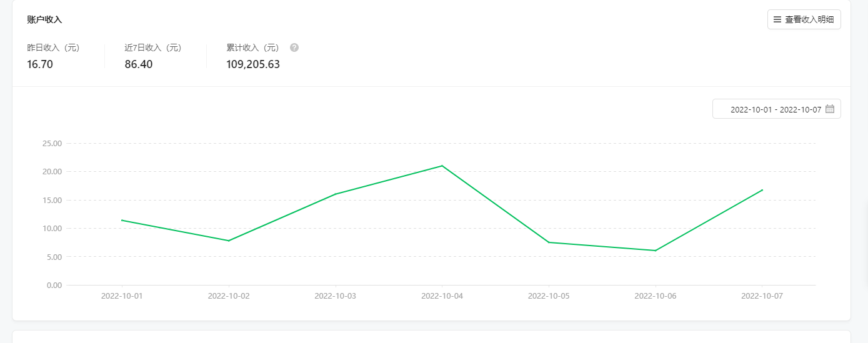
Task: Click the lowest chart point at 2022-10-06
Action: pyautogui.click(x=656, y=251)
